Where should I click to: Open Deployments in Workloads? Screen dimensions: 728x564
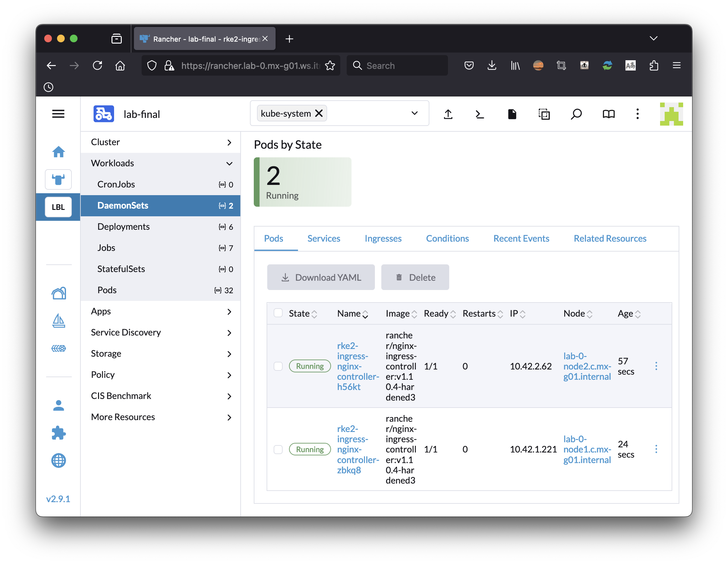pos(160,227)
